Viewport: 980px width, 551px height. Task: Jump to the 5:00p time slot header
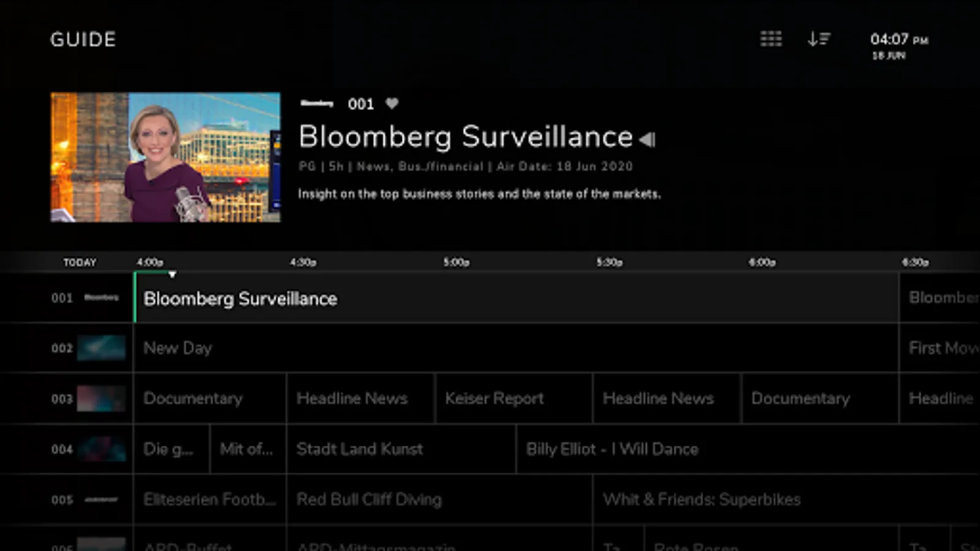coord(456,262)
